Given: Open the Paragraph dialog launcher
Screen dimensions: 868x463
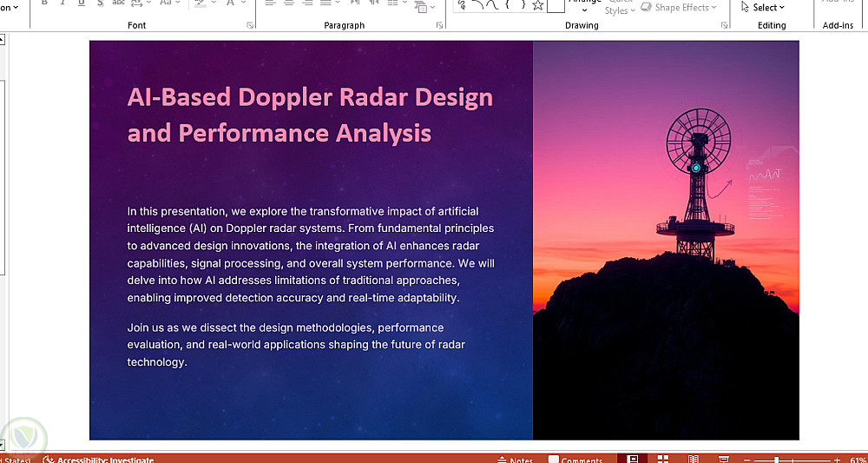Looking at the screenshot, I should pos(440,26).
